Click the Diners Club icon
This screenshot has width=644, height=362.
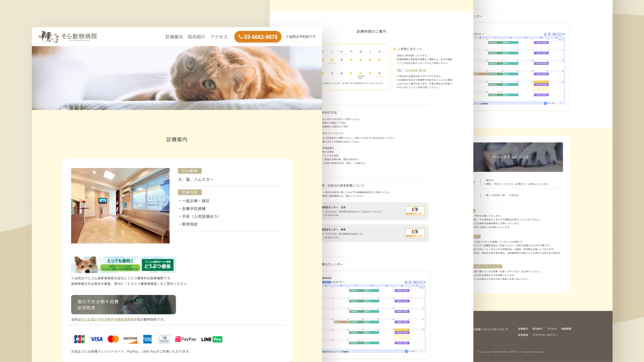click(164, 339)
